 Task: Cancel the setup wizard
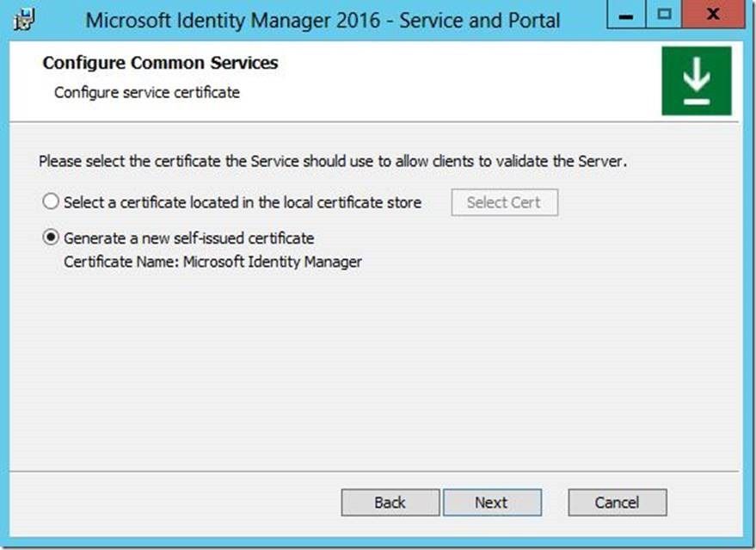(x=618, y=503)
